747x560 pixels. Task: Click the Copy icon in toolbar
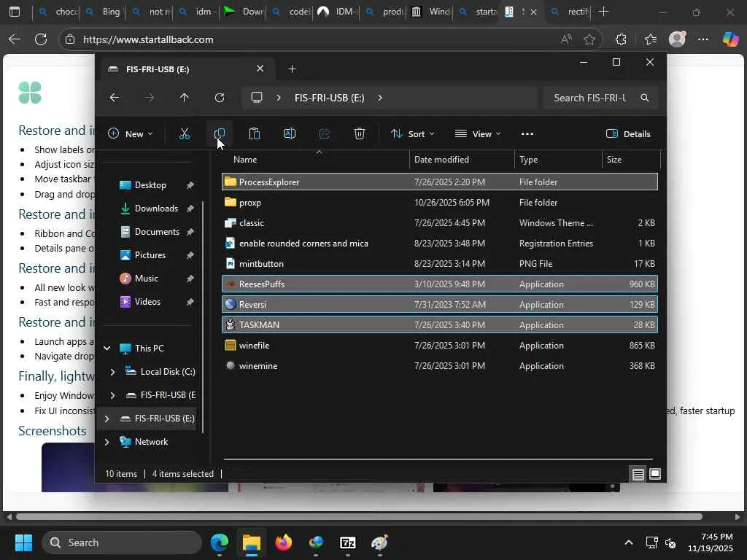219,133
